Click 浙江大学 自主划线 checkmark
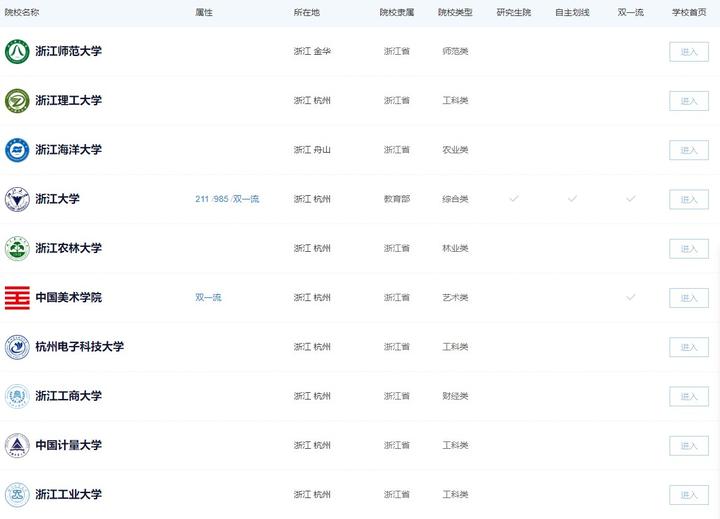Image resolution: width=720 pixels, height=519 pixels. point(572,198)
